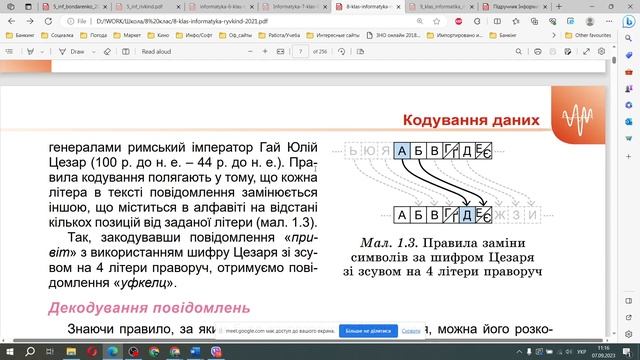Go back to previous page
The height and width of the screenshot is (360, 640).
(11, 21)
